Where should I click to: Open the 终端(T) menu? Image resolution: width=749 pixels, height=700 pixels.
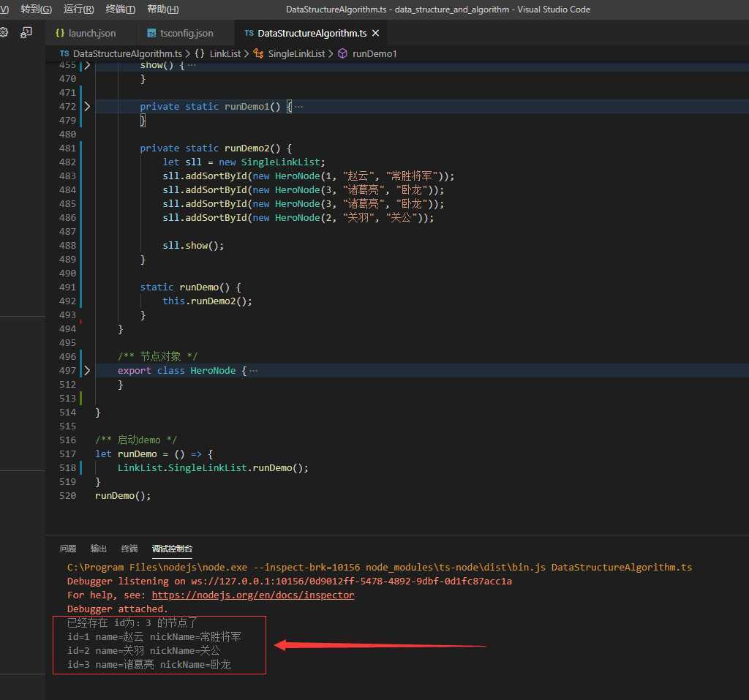(121, 9)
